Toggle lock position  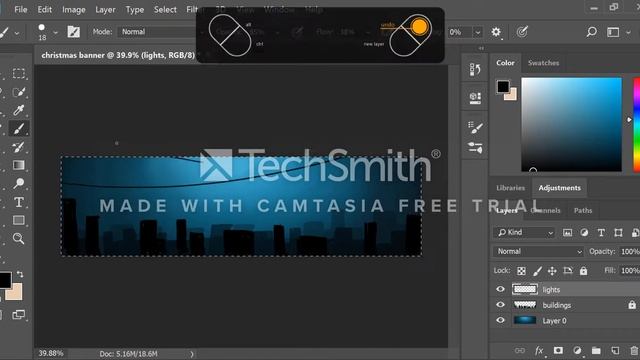click(552, 271)
